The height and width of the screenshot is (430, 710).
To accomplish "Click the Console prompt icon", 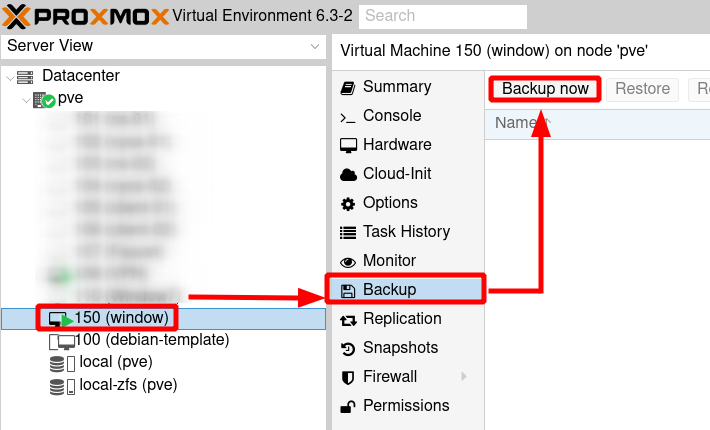I will click(348, 118).
